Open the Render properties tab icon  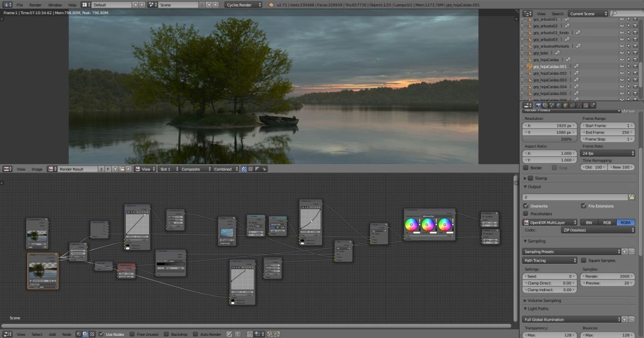(x=539, y=105)
